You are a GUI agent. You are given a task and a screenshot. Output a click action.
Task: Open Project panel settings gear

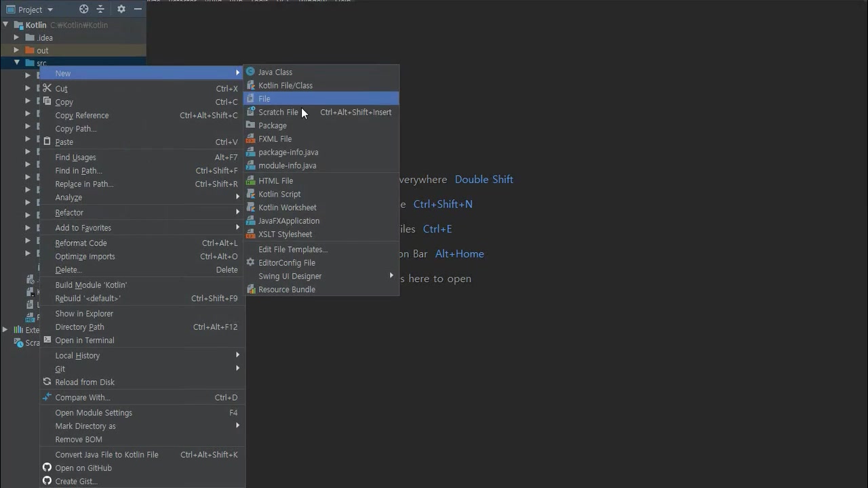click(121, 9)
